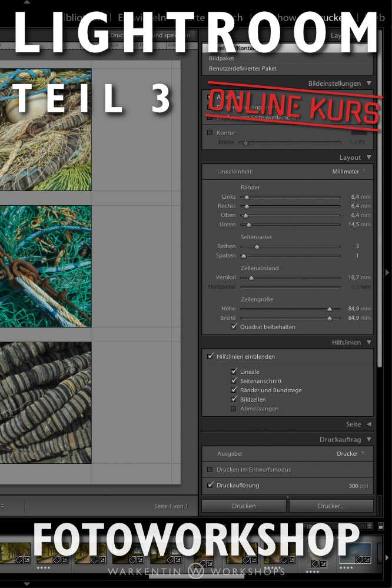Collapse right panel with edge arrow
Image resolution: width=392 pixels, height=588 pixels.
click(387, 273)
